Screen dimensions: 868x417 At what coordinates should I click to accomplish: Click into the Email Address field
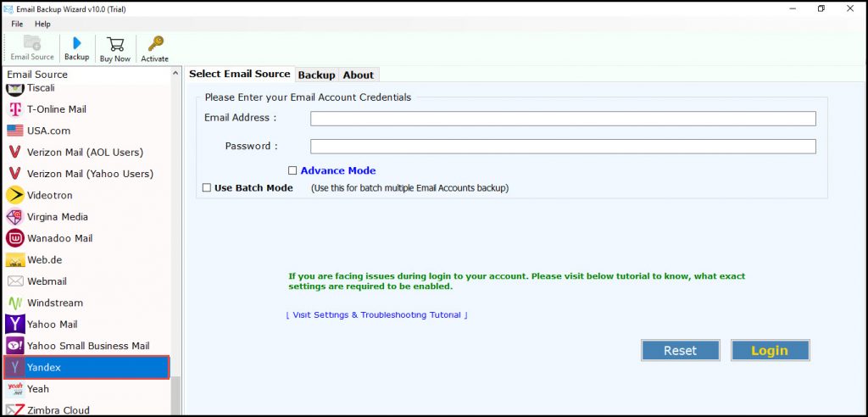click(x=563, y=119)
